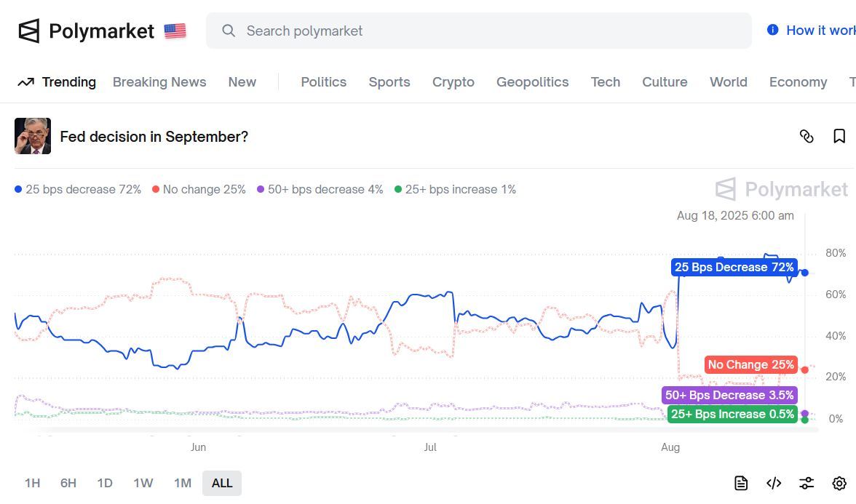The height and width of the screenshot is (504, 856).
Task: Click 25+ bps increase 1% legend
Action: [456, 189]
